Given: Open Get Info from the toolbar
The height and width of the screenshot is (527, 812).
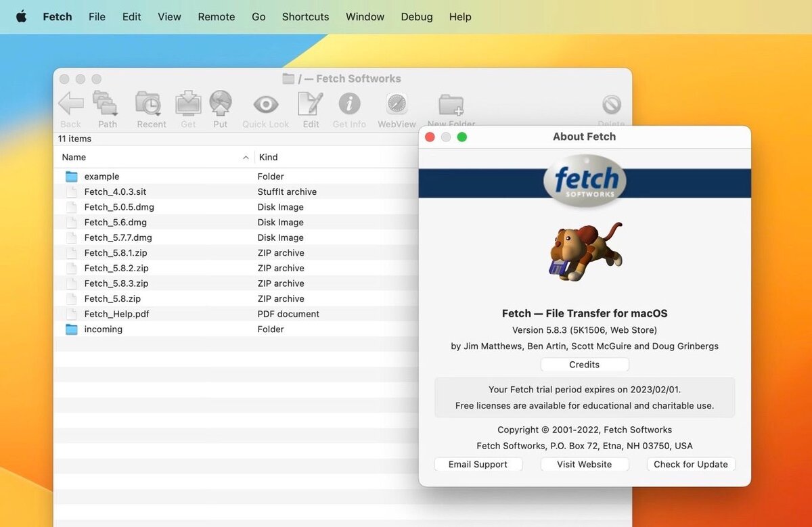Looking at the screenshot, I should click(349, 104).
